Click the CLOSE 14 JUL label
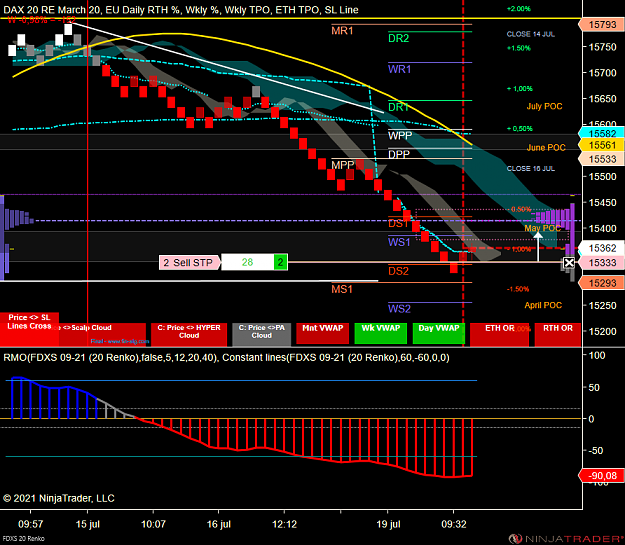The image size is (625, 545). pos(531,34)
